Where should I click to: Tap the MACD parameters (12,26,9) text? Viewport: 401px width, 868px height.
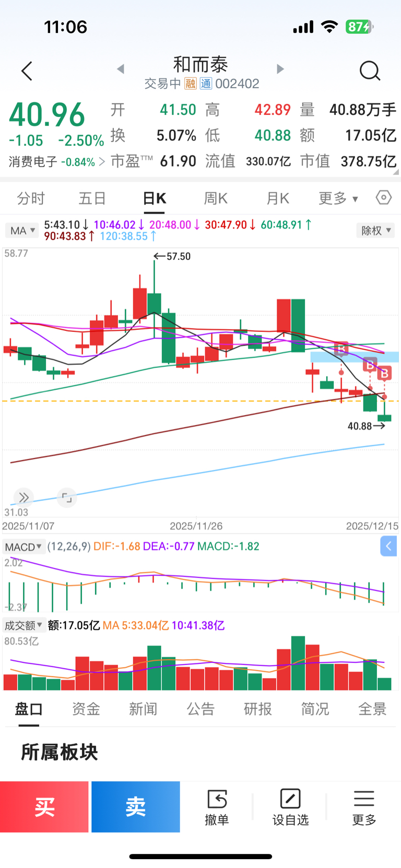pos(69,546)
